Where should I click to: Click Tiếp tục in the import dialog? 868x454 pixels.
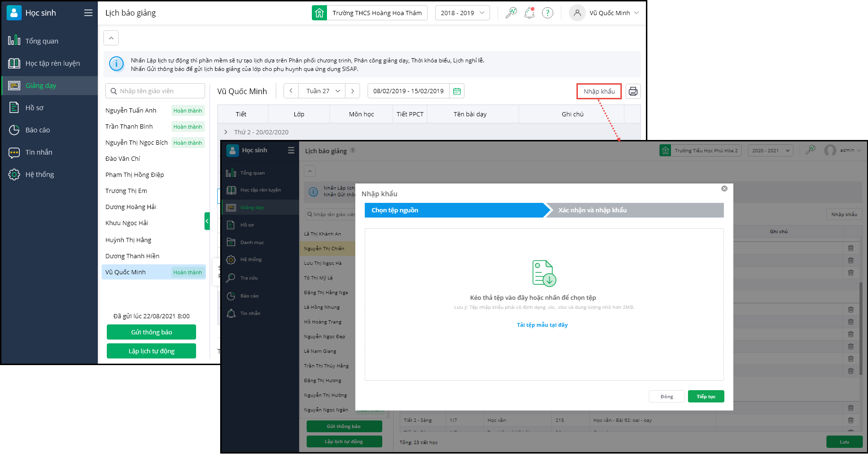[x=706, y=396]
